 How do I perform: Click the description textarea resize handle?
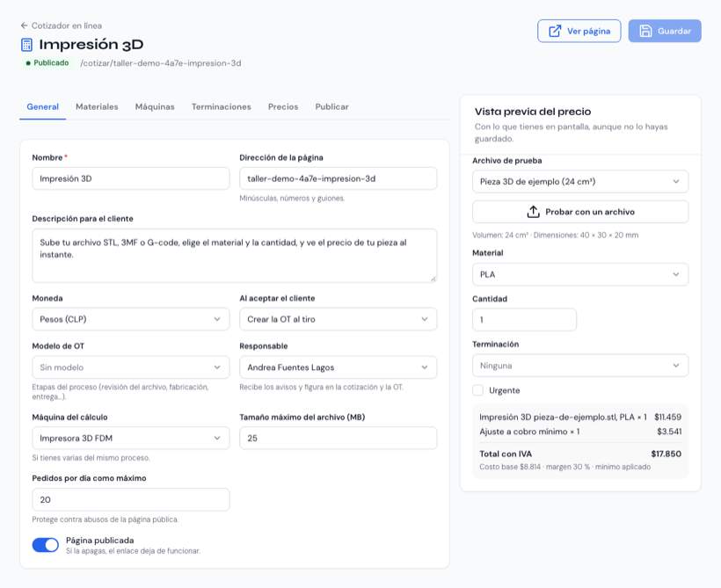[433, 279]
